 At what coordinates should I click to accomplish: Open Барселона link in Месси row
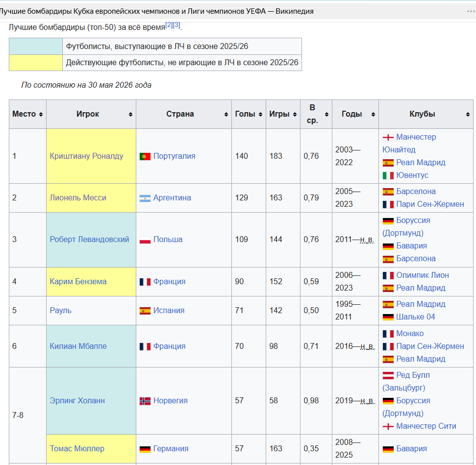coord(416,191)
